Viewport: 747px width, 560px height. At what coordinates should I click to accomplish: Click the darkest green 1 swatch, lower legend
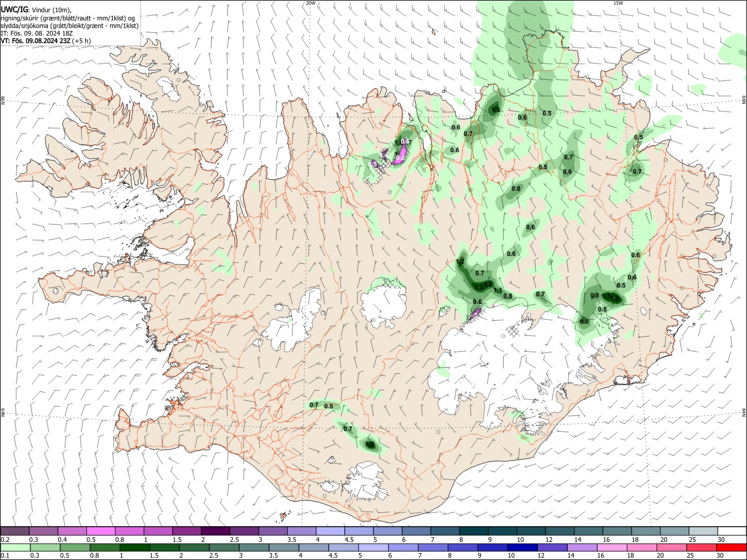click(x=135, y=547)
